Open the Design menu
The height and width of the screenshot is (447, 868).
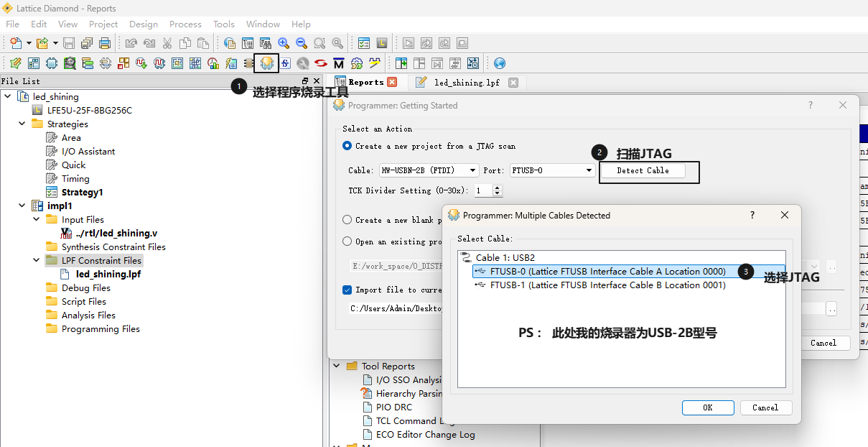[x=144, y=24]
